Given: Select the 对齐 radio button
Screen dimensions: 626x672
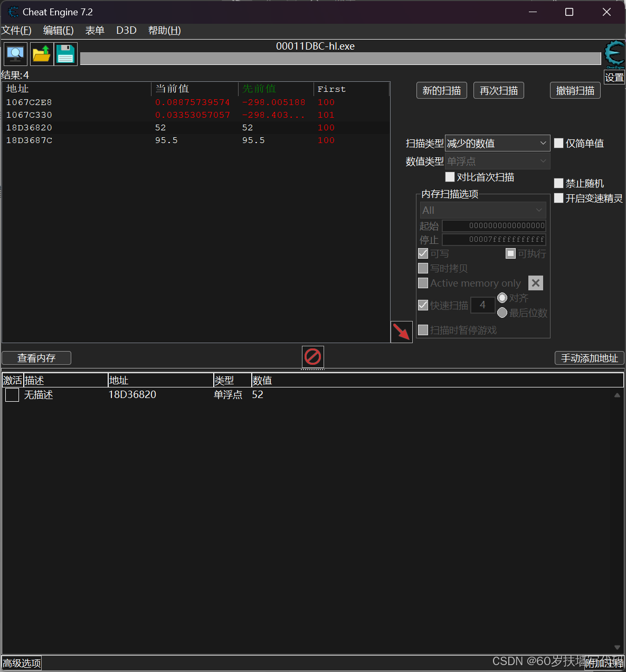Looking at the screenshot, I should pos(502,298).
